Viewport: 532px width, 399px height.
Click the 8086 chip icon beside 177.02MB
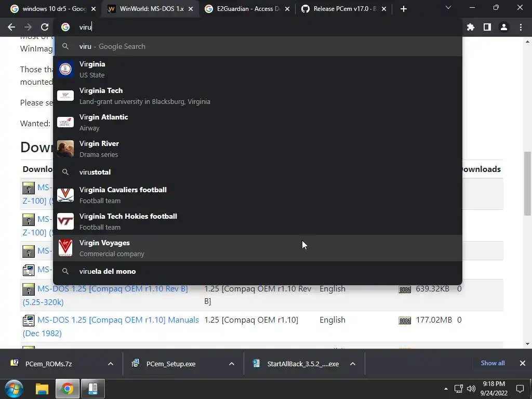[404, 321]
